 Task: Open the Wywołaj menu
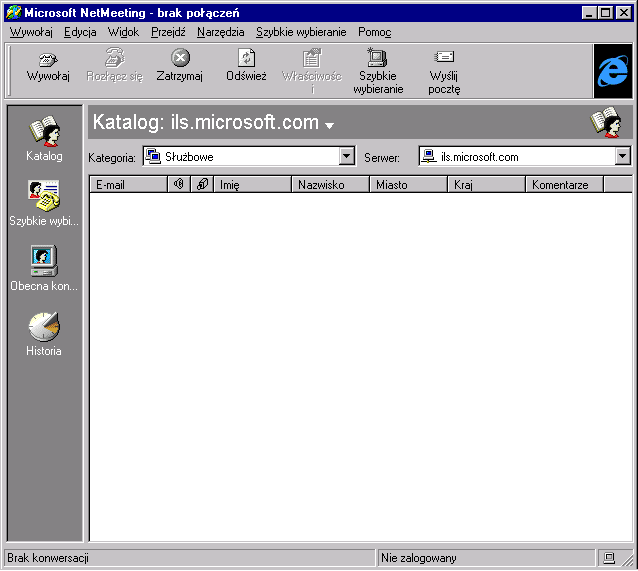pyautogui.click(x=31, y=32)
